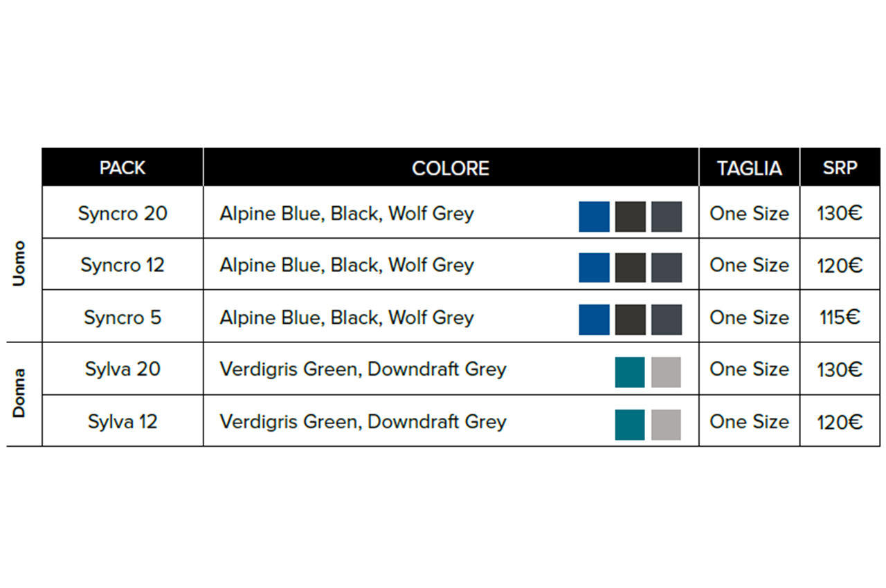Screen dimensions: 886x588
Task: Pick the Wolf Grey swatch for Syncro 20
Action: click(667, 217)
